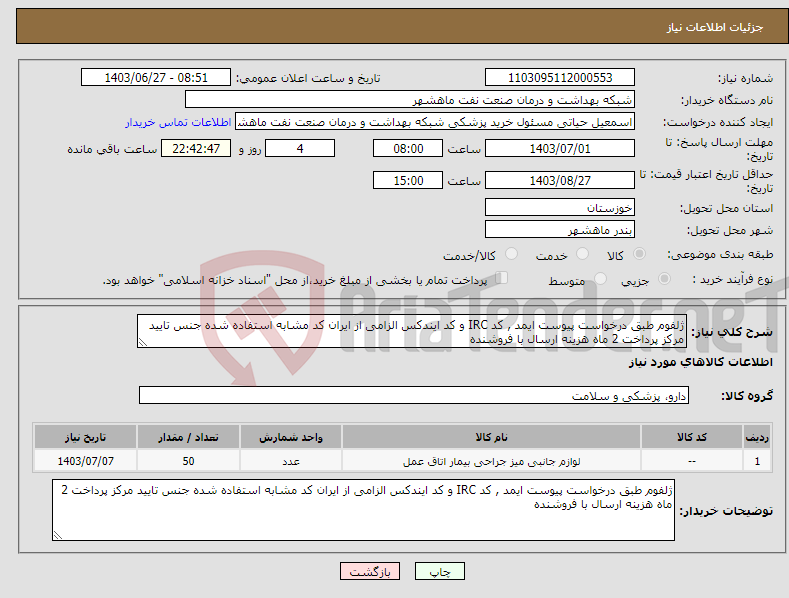
Task: Click the resize handle of buyer notes textarea
Action: [58, 535]
